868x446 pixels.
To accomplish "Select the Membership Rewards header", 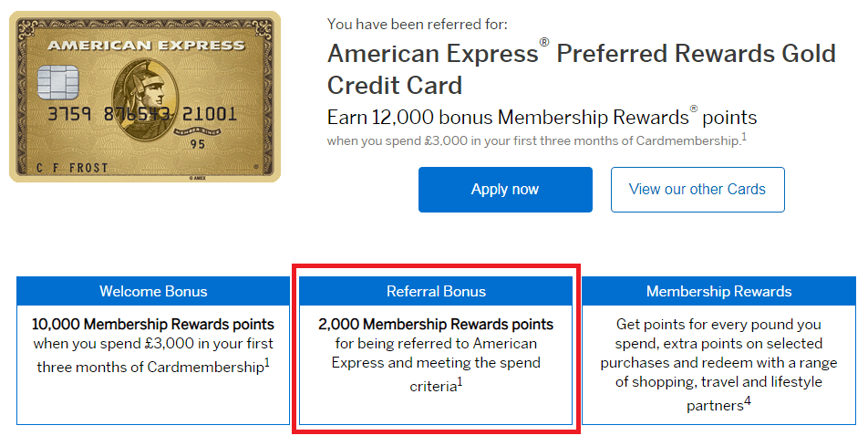I will coord(718,292).
